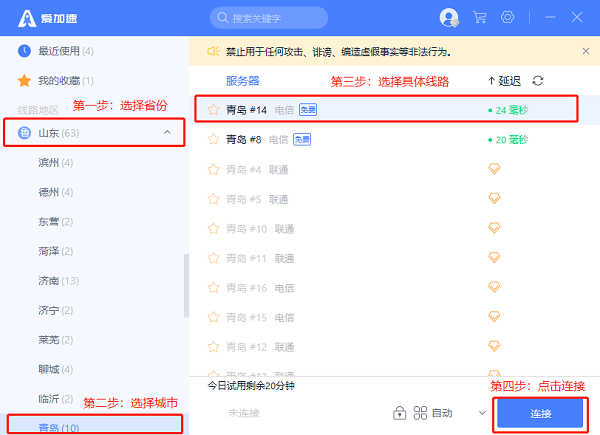Open 最近使用 (4) list

[x=66, y=51]
